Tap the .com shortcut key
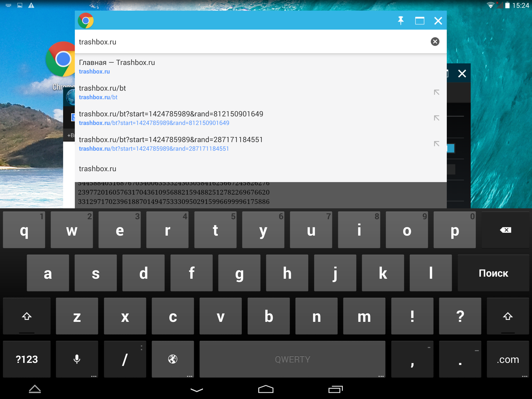This screenshot has width=532, height=399. click(x=508, y=359)
